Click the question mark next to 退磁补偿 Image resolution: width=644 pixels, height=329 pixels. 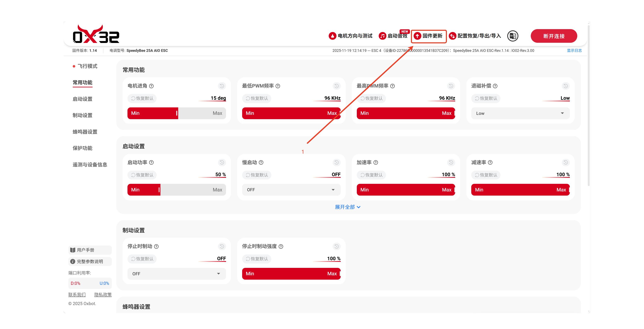click(495, 86)
